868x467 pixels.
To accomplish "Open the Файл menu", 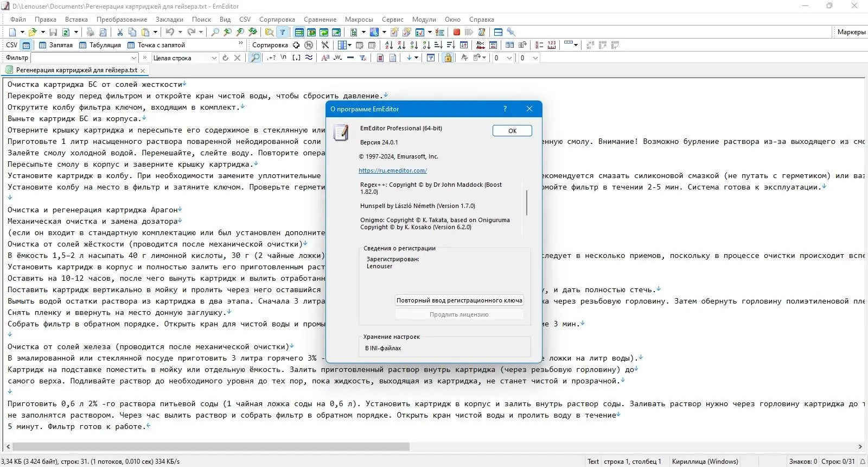I will pos(18,20).
